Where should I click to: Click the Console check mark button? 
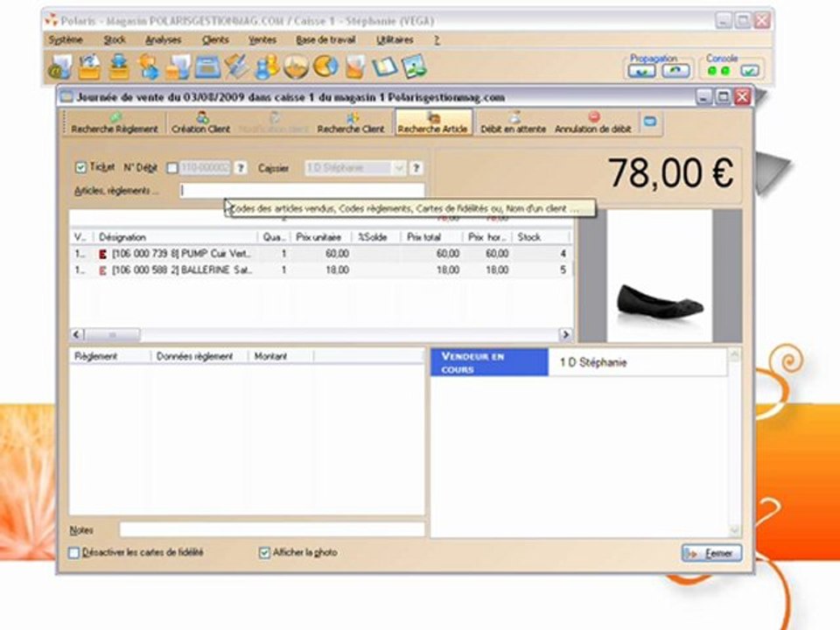point(750,71)
